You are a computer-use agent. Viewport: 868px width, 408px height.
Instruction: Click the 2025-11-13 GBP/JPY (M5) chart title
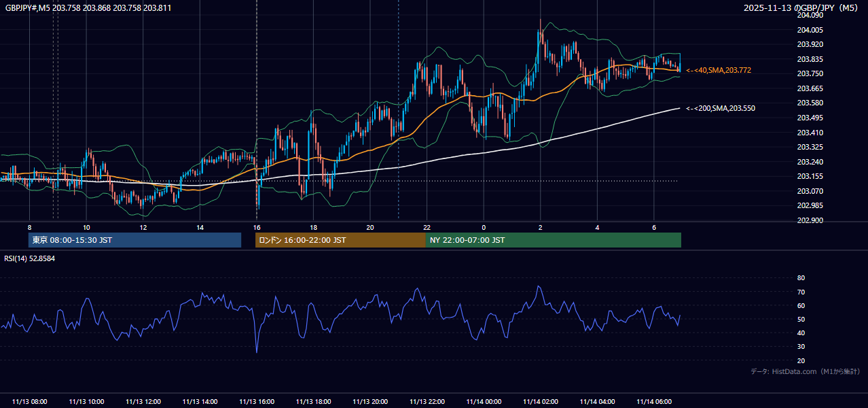[x=801, y=8]
